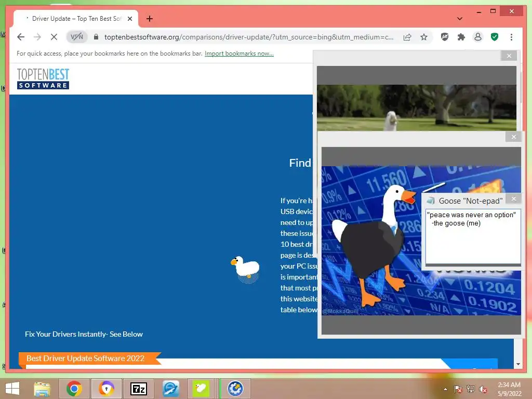
Task: Open the blue e taskbar application
Action: tap(170, 389)
